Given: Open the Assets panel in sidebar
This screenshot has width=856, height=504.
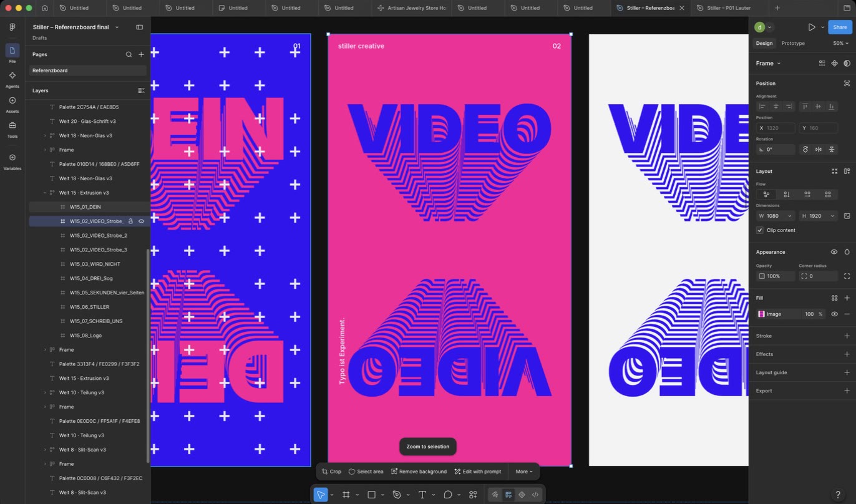Looking at the screenshot, I should point(12,104).
